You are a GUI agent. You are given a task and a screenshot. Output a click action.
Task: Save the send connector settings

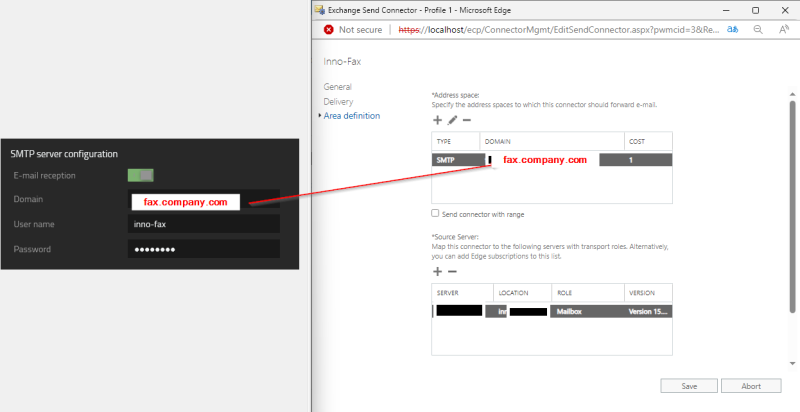coord(689,386)
